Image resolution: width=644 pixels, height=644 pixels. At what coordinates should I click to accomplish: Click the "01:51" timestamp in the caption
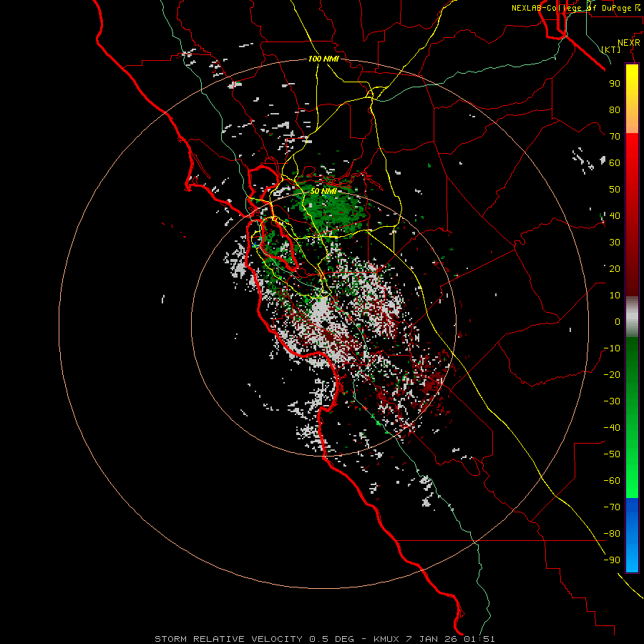479,639
